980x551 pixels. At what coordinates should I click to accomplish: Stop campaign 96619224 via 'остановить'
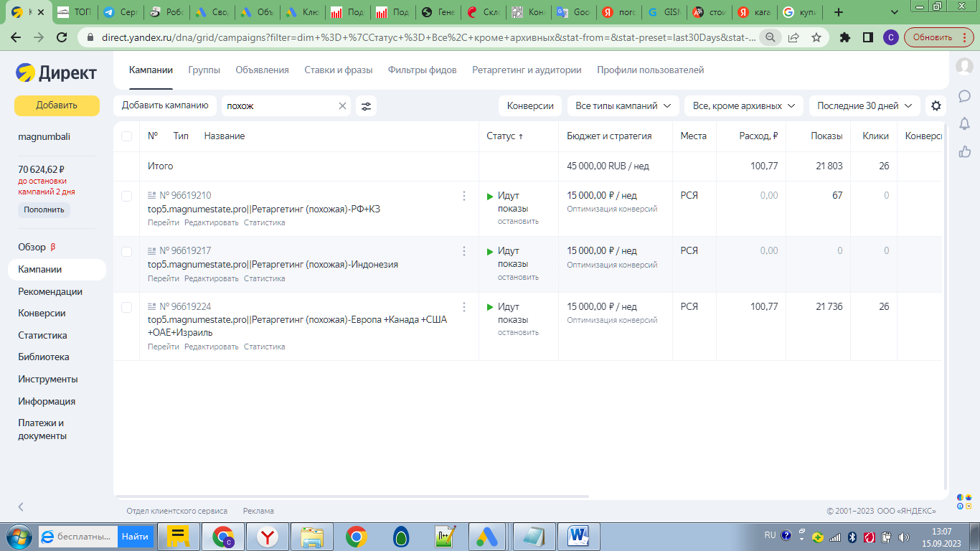518,333
